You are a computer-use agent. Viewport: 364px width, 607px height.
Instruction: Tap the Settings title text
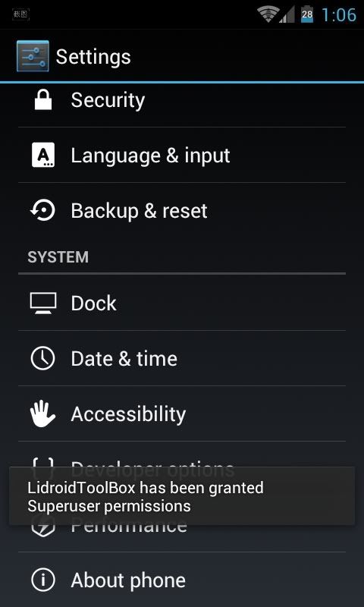93,57
